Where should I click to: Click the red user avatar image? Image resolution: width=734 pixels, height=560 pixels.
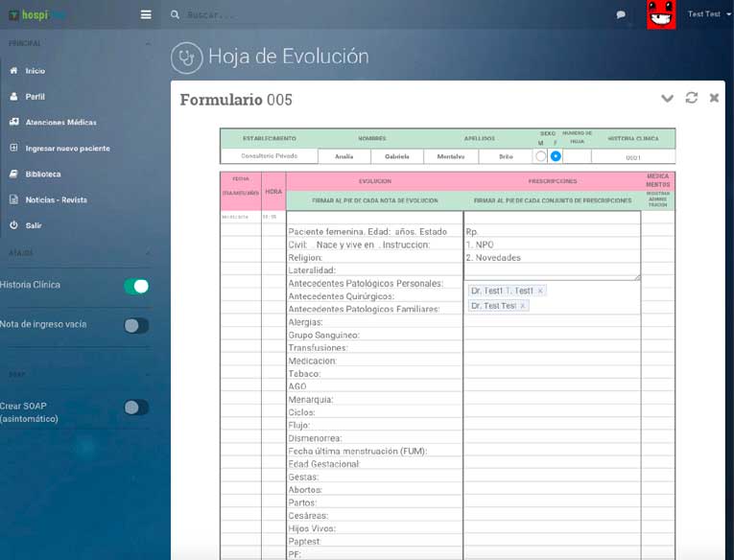661,14
